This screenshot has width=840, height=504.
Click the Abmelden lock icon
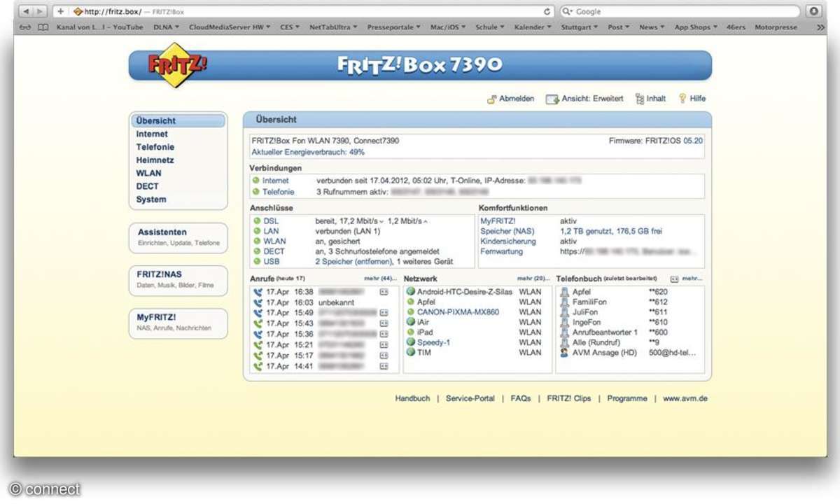point(492,99)
